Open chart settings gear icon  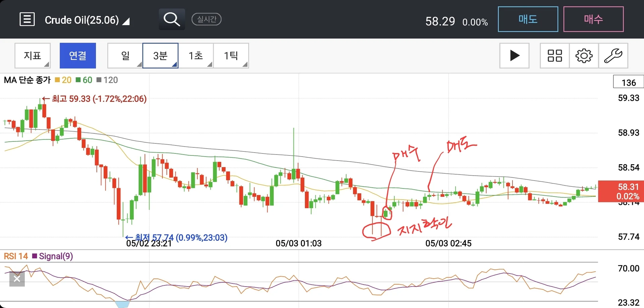click(584, 56)
